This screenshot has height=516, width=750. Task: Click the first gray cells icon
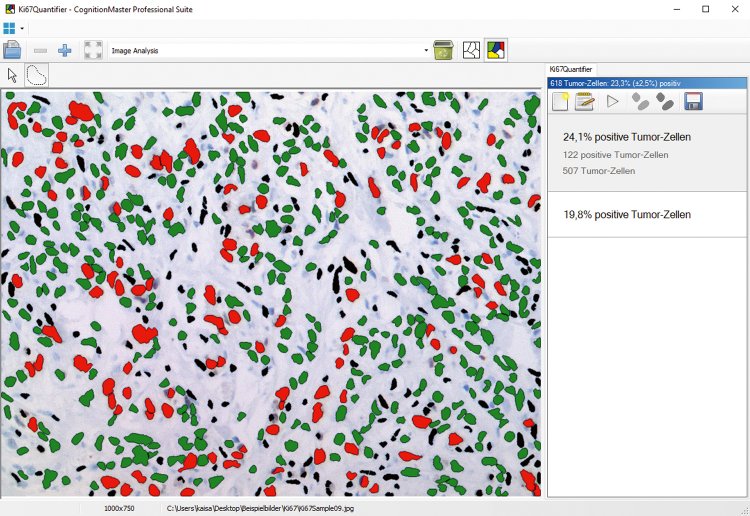click(x=640, y=101)
